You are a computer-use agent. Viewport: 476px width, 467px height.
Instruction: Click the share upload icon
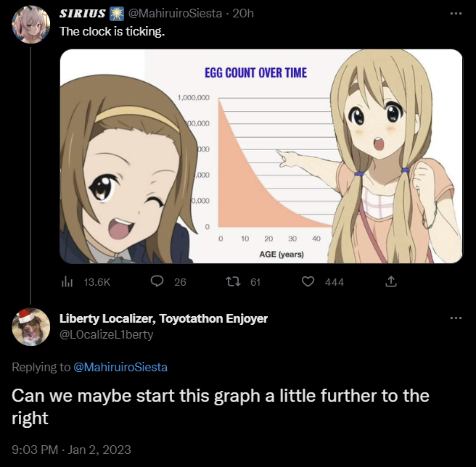click(x=390, y=281)
